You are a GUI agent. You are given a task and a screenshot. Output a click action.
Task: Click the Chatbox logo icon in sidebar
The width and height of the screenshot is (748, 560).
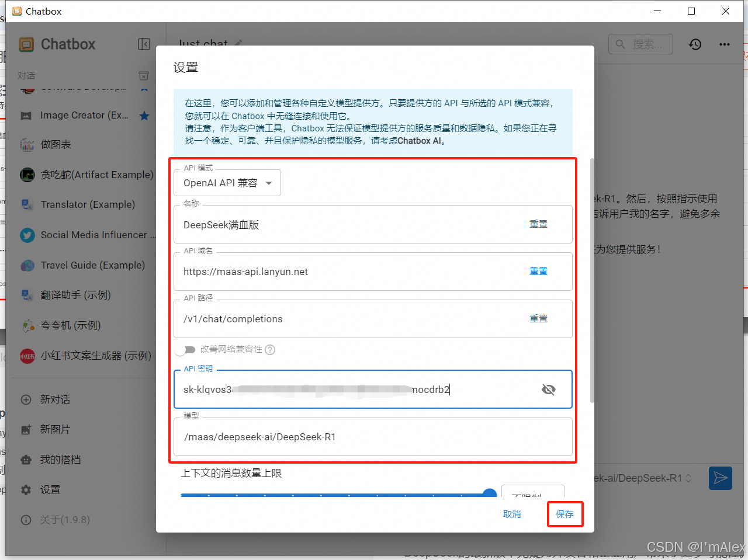[26, 44]
